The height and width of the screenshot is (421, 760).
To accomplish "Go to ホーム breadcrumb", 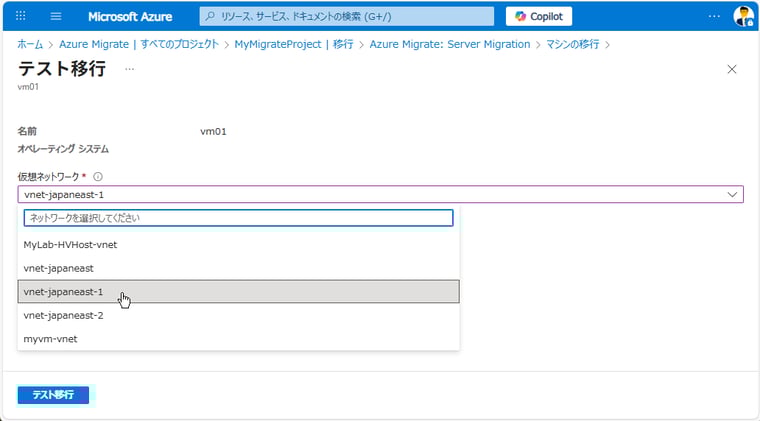I will [x=30, y=44].
